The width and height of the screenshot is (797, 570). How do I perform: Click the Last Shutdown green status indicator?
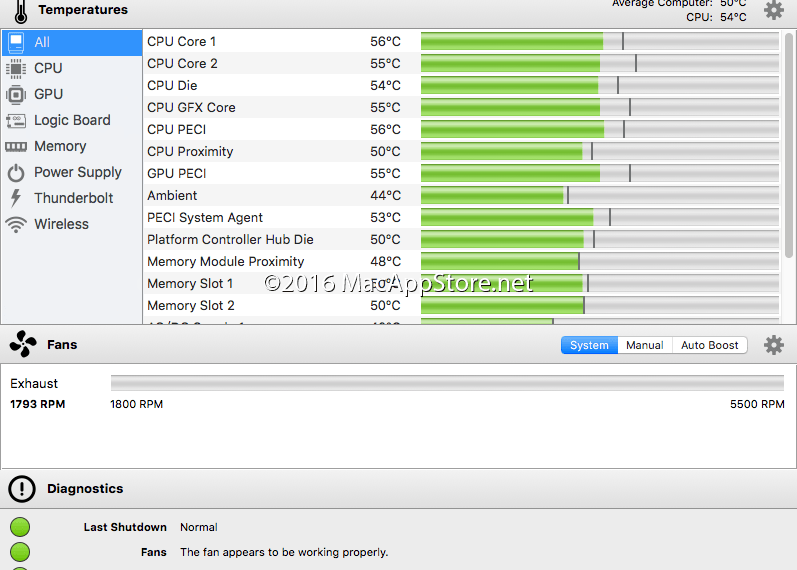20,527
